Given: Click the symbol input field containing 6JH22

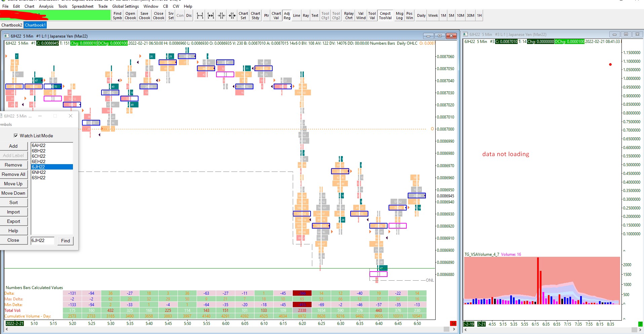Looking at the screenshot, I should (x=42, y=241).
